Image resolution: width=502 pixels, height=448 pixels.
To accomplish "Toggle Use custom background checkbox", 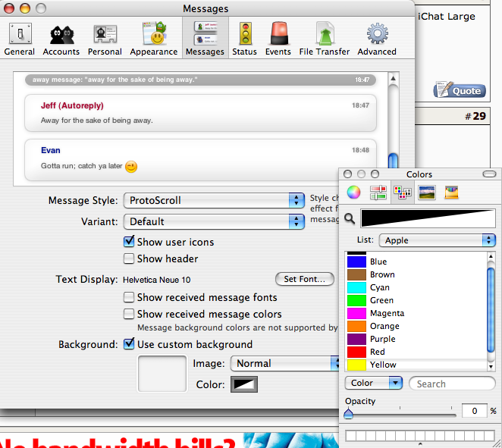I will pyautogui.click(x=129, y=344).
